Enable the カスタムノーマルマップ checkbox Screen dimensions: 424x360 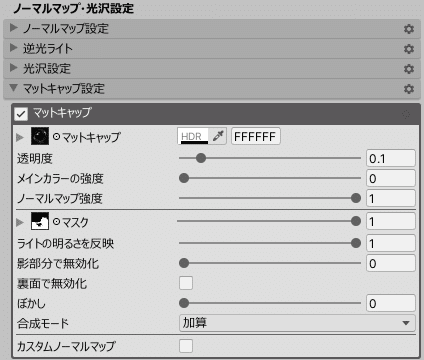point(186,346)
